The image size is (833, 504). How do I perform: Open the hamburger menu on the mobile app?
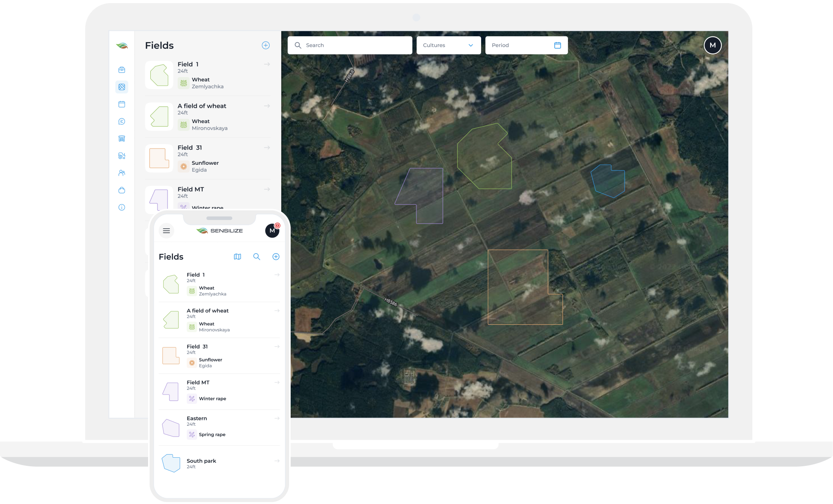166,231
